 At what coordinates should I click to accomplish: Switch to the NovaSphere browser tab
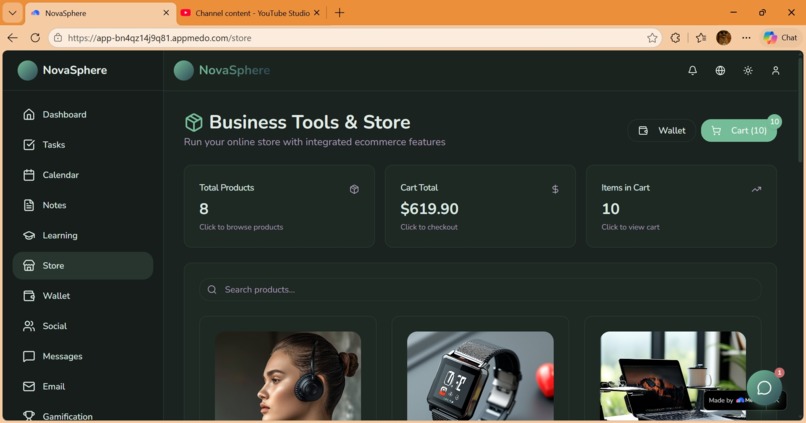100,13
